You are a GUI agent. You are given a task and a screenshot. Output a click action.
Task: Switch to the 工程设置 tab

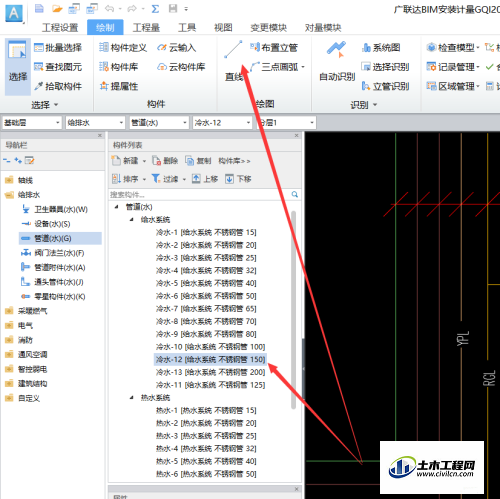[x=60, y=27]
